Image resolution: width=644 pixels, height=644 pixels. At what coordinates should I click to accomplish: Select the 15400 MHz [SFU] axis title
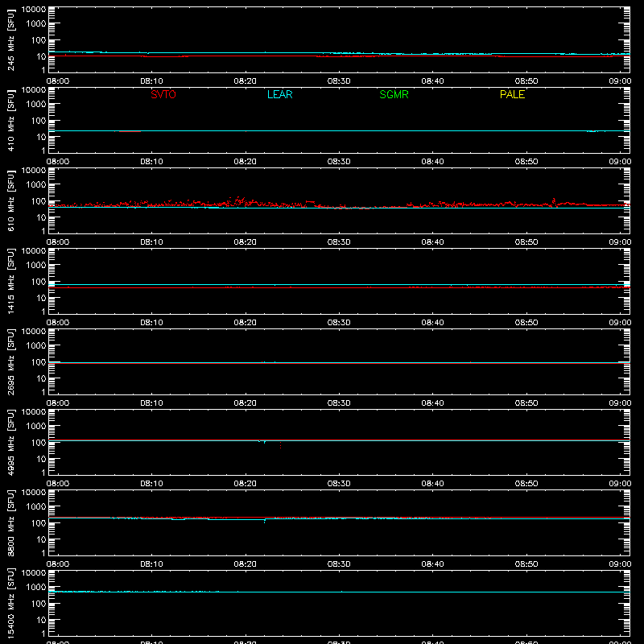click(10, 603)
